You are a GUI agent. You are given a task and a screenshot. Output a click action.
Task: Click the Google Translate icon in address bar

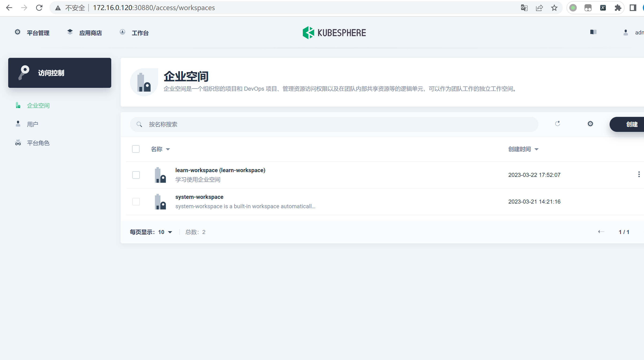(x=524, y=8)
